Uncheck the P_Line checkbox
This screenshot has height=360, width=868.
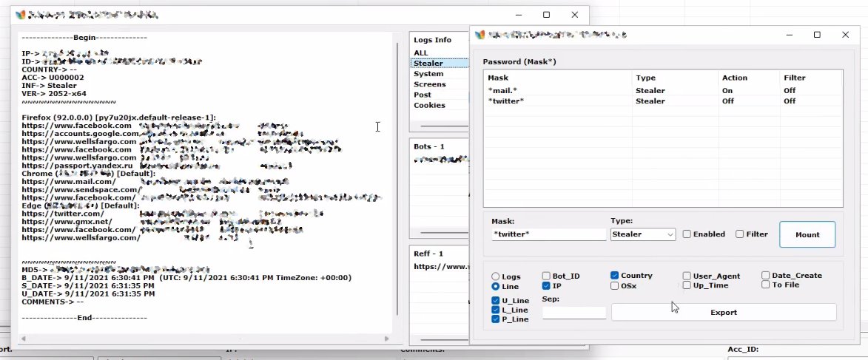click(496, 319)
